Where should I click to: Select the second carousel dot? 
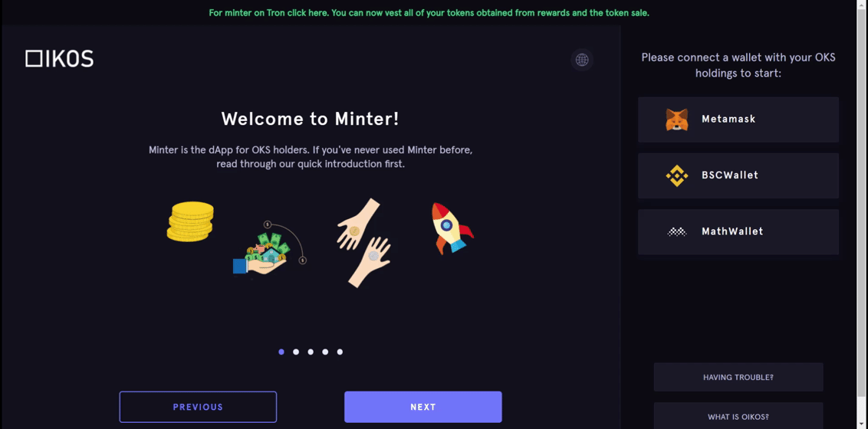click(296, 352)
